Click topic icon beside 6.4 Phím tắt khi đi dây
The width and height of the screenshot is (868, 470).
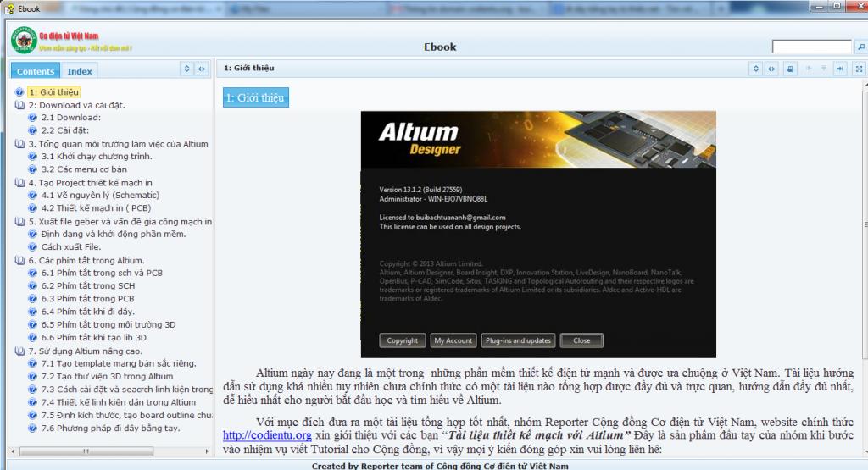33,312
